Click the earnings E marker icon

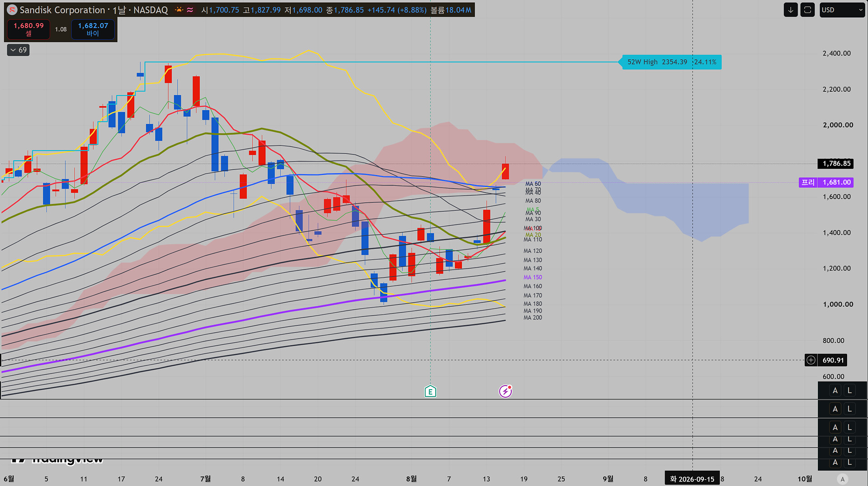click(430, 391)
